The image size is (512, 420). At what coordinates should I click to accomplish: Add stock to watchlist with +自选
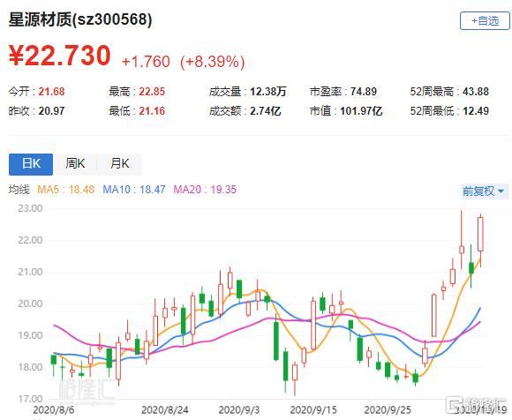click(485, 21)
